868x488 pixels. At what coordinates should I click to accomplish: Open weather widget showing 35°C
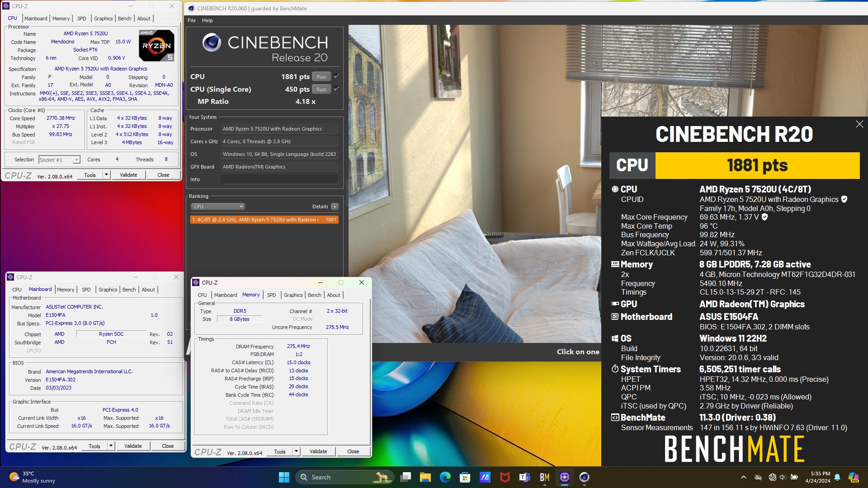pos(33,477)
